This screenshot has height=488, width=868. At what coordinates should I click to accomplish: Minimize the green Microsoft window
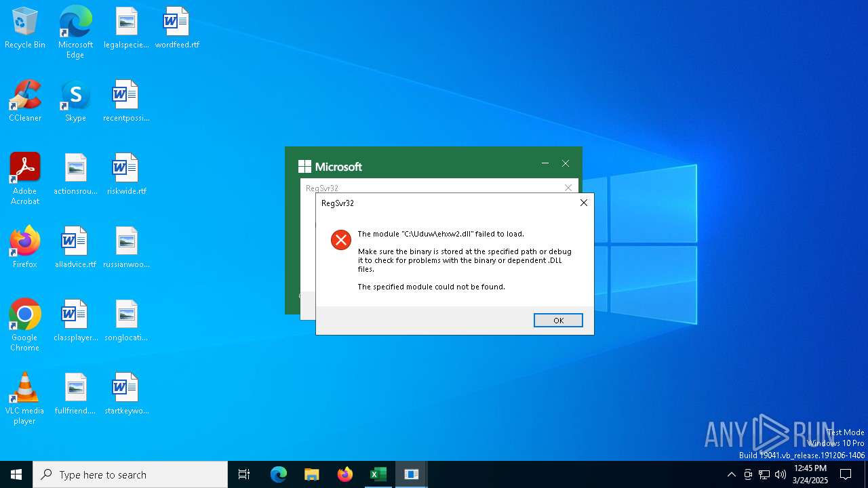545,163
